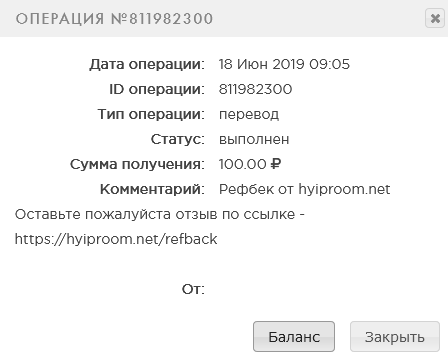Click the Комментарий label
This screenshot has height=362, width=448.
click(x=152, y=189)
